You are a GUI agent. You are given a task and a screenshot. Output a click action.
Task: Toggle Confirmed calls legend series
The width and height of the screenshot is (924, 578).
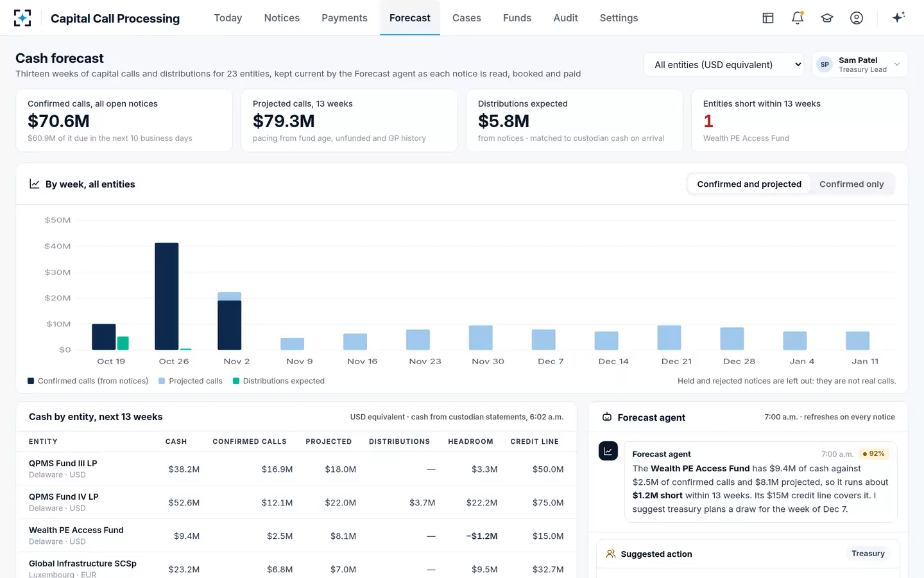(88, 381)
